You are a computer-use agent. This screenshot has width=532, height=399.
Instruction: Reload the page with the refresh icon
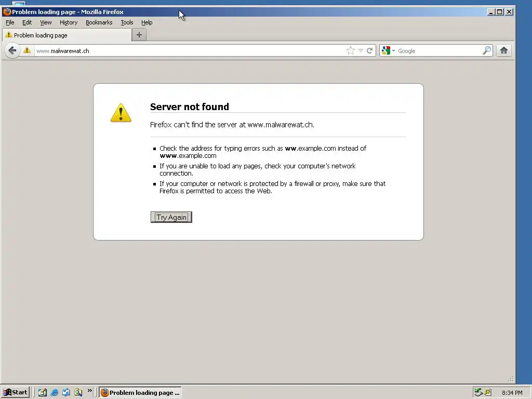click(x=369, y=50)
